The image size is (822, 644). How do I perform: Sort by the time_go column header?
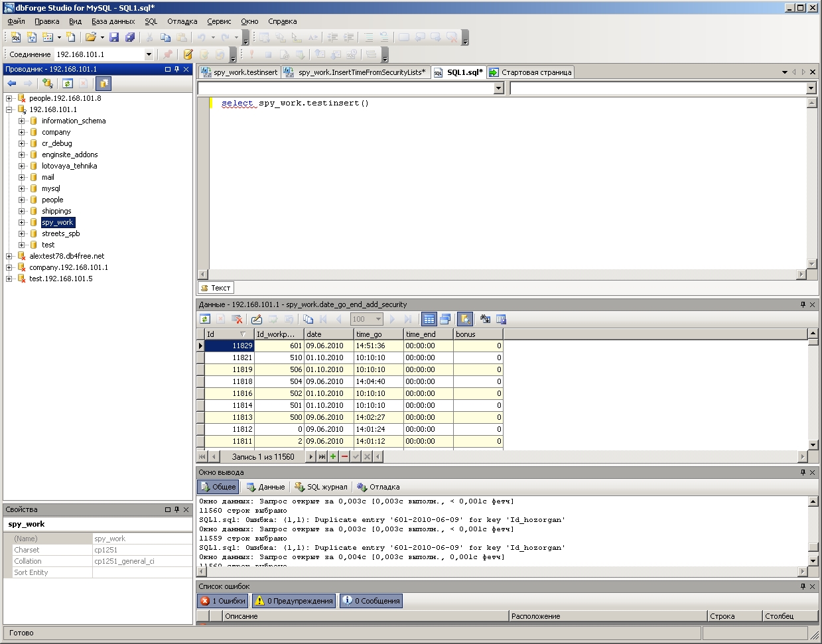point(377,334)
